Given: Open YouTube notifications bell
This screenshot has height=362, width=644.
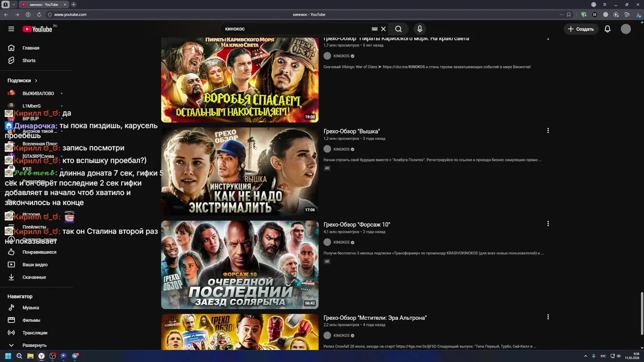Looking at the screenshot, I should 607,29.
